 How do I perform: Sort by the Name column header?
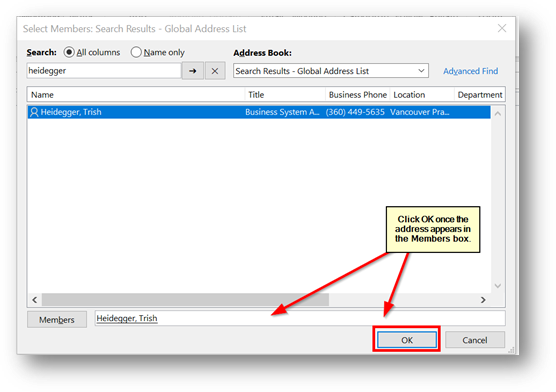(136, 95)
